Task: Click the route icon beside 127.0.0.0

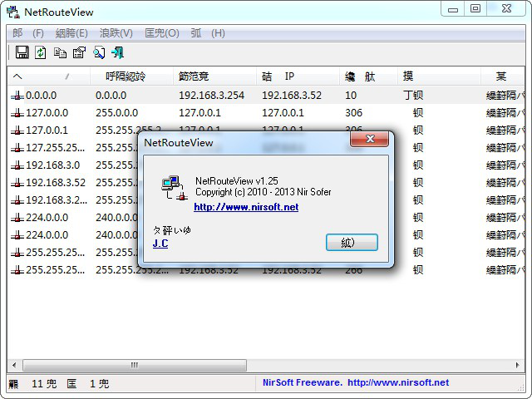Action: 17,113
